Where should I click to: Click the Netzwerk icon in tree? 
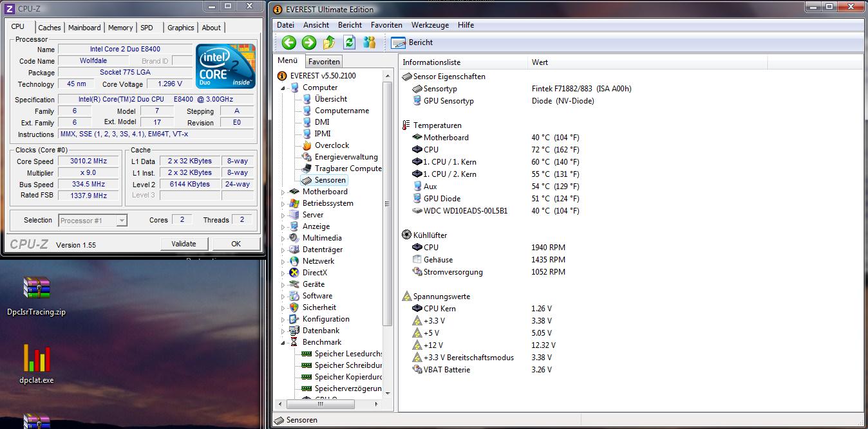295,261
